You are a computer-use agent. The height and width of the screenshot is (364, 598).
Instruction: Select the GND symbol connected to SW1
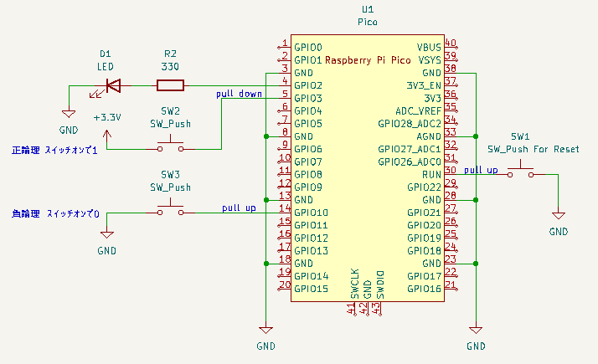pyautogui.click(x=559, y=215)
